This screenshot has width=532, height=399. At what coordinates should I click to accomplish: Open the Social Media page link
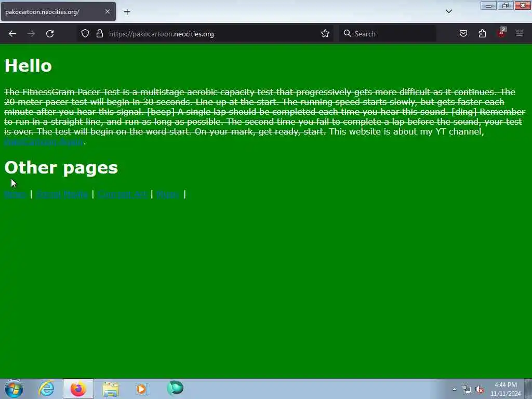click(62, 194)
